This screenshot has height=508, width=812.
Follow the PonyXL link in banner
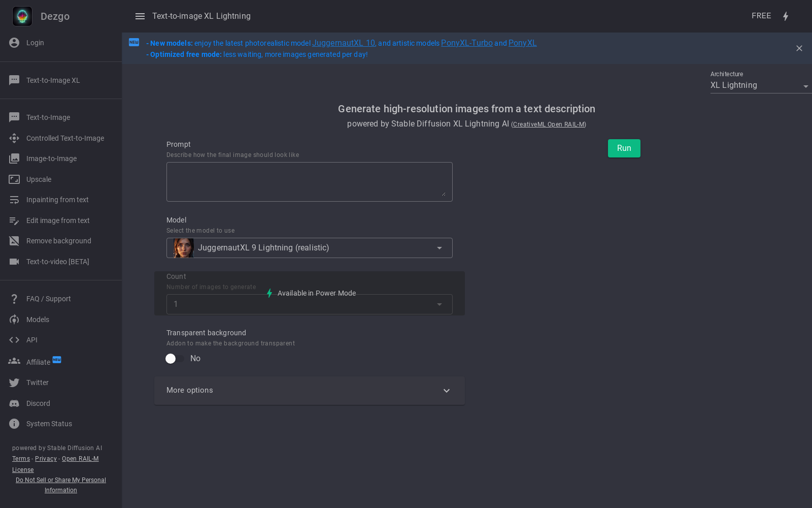(523, 43)
